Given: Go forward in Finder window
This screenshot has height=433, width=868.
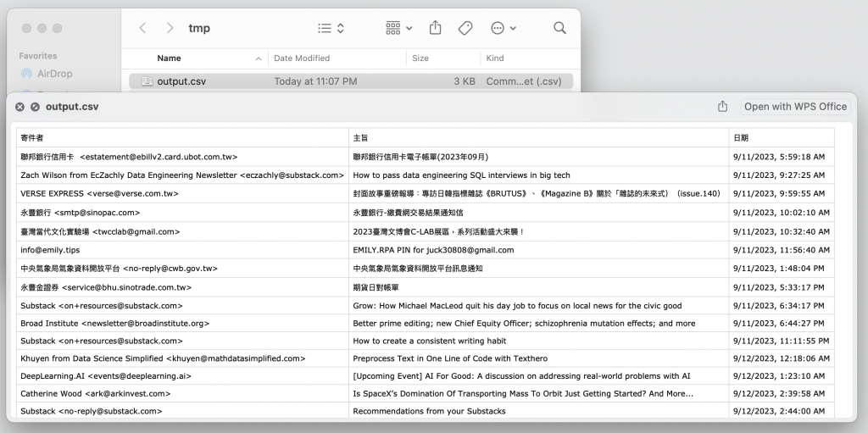Looking at the screenshot, I should tap(170, 28).
